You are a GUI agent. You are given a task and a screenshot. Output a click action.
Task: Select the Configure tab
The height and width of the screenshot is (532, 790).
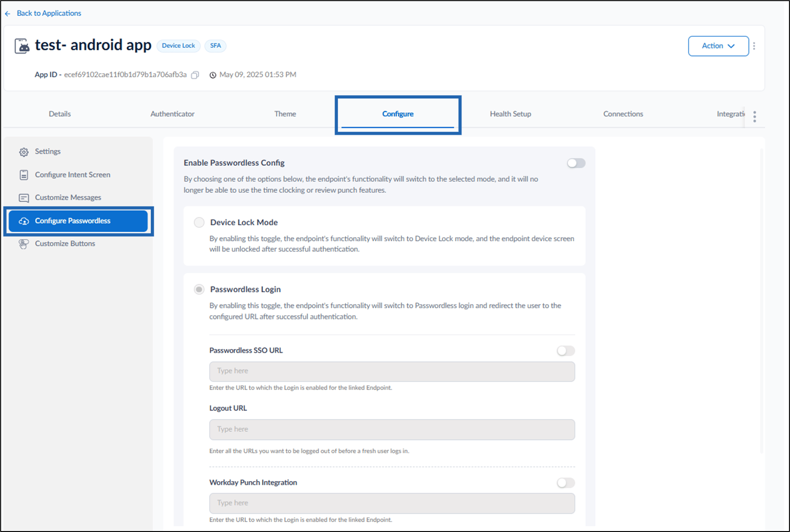[398, 114]
